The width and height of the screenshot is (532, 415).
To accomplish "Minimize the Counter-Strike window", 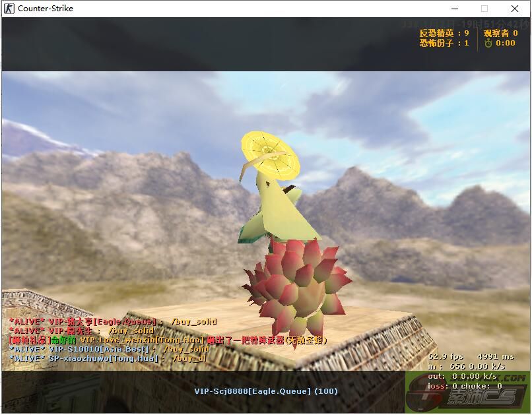I will pyautogui.click(x=455, y=9).
